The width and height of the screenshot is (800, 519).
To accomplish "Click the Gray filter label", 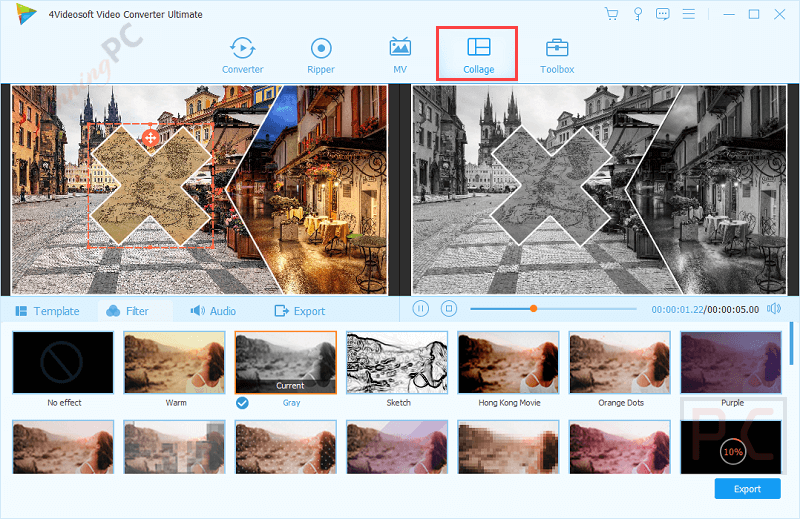I will click(x=291, y=403).
